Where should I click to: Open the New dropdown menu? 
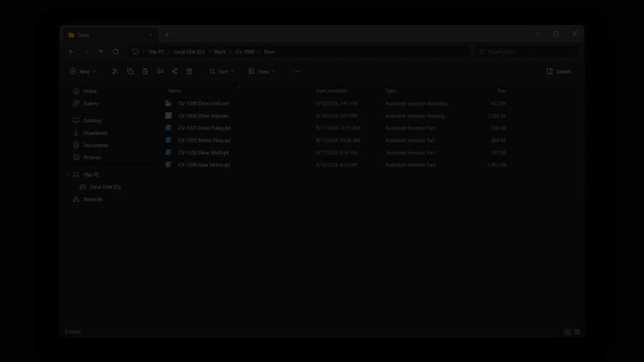83,71
